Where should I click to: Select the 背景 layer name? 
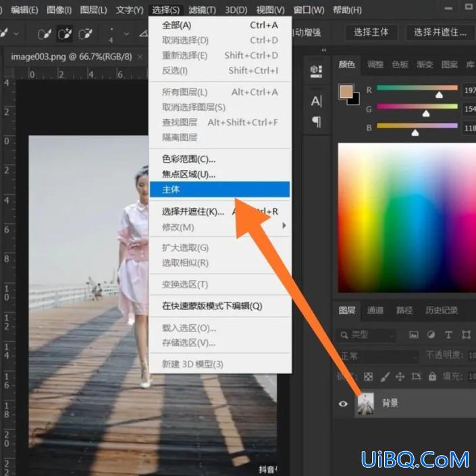(390, 403)
